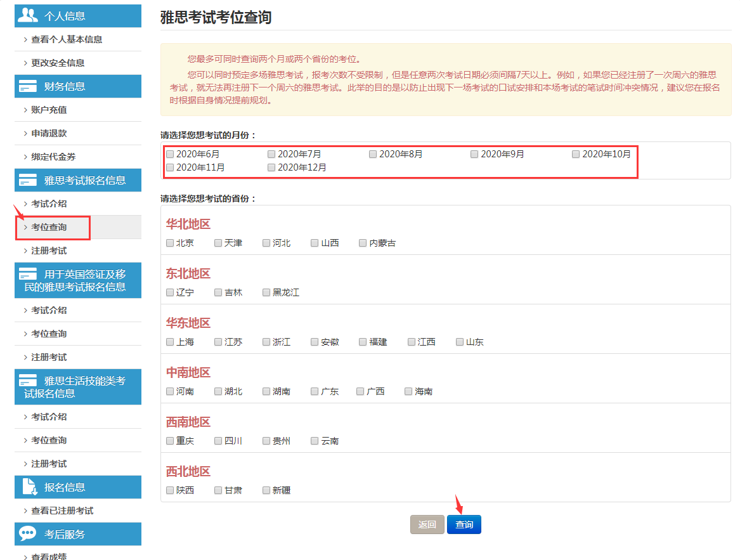The width and height of the screenshot is (740, 560).
Task: Click the card icon beside 财务信息
Action: click(27, 86)
